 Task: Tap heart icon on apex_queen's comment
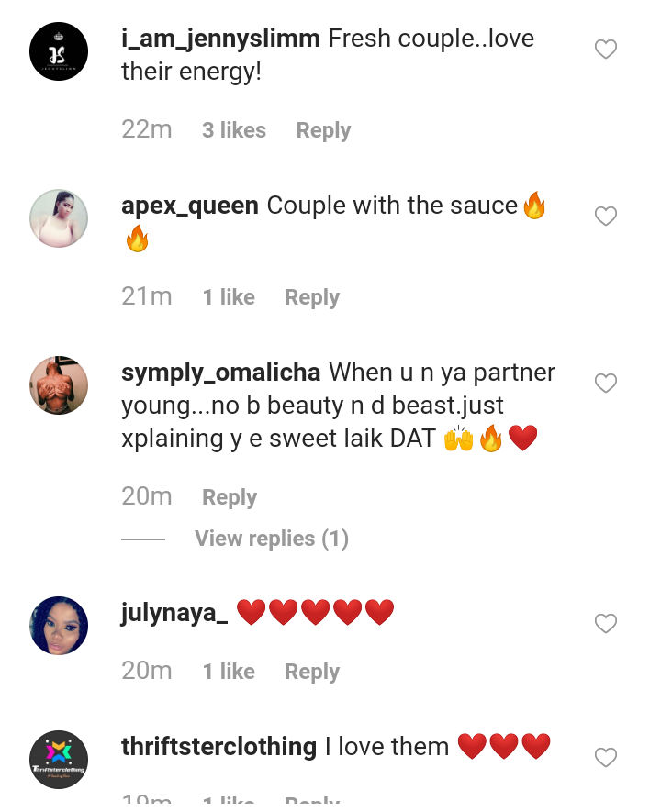point(606,217)
